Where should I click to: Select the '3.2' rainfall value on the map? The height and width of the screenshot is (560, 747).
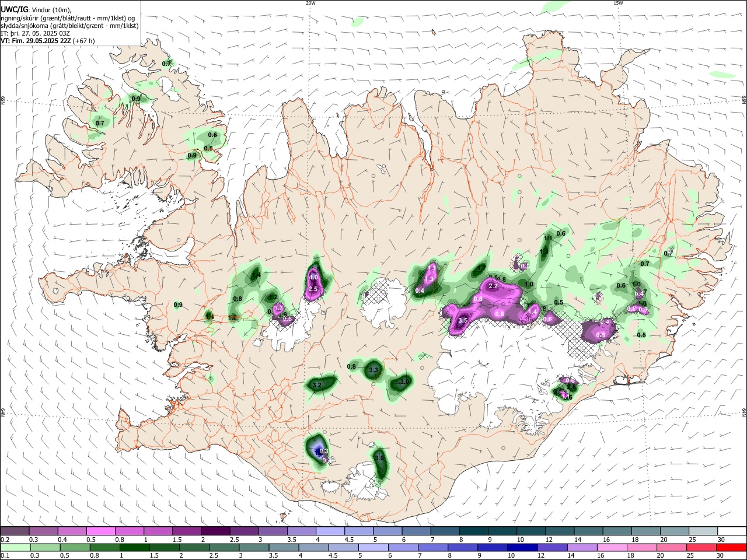tap(317, 386)
